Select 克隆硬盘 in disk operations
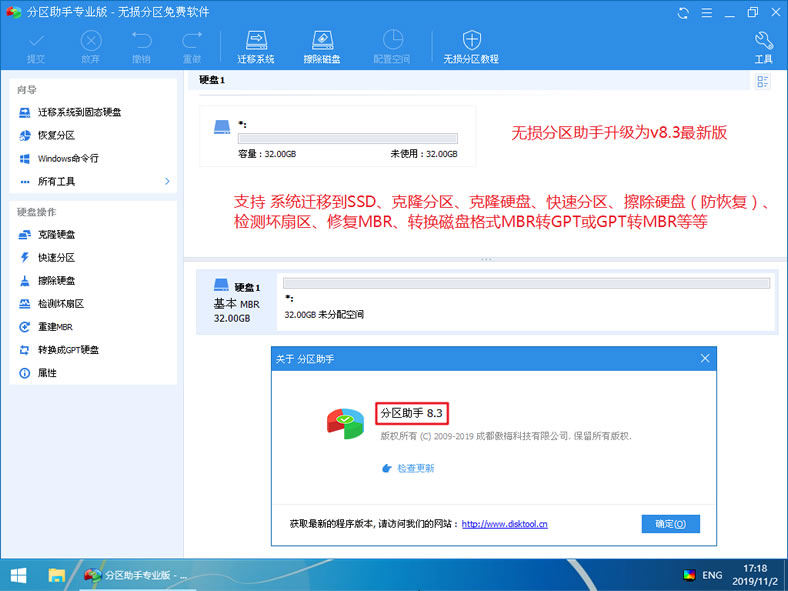The width and height of the screenshot is (788, 591). click(x=56, y=235)
